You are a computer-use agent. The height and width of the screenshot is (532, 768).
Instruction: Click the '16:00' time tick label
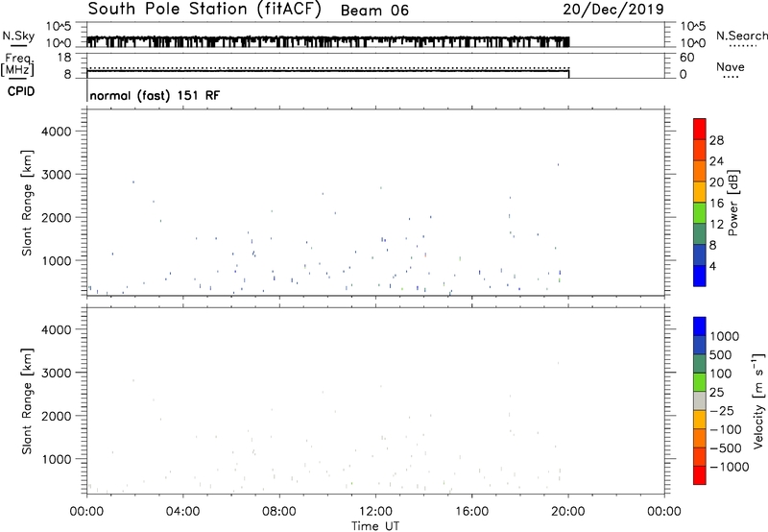471,512
